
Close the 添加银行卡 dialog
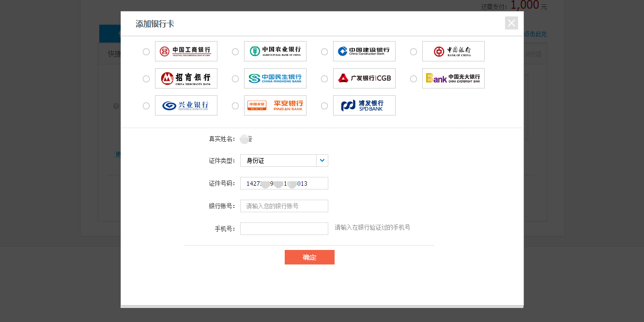(511, 23)
